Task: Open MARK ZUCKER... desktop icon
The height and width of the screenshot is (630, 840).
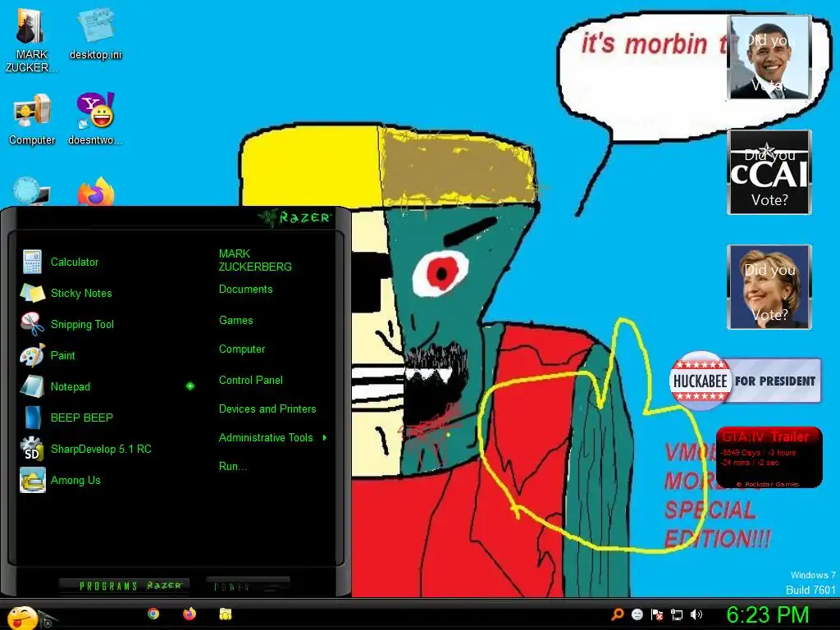Action: [x=31, y=40]
